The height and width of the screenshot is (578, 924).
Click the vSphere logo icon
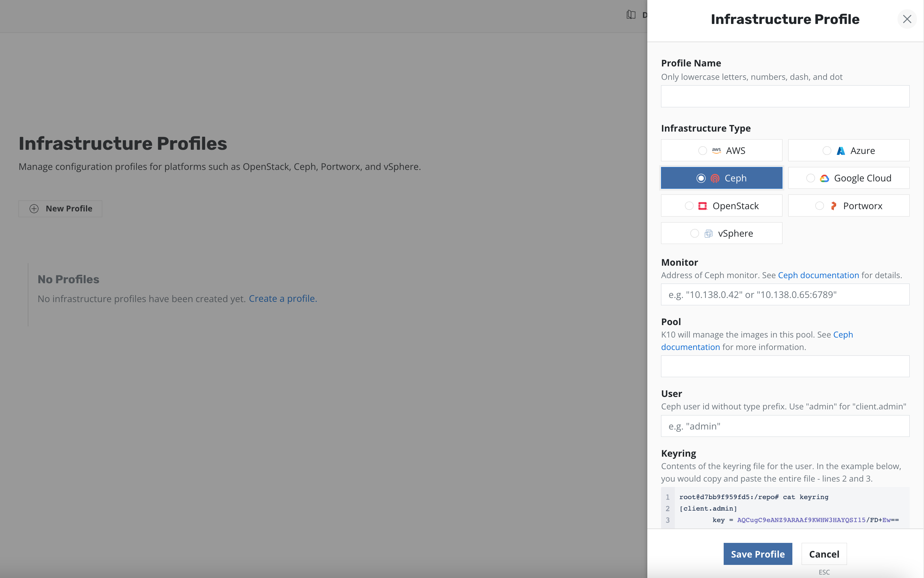point(708,233)
